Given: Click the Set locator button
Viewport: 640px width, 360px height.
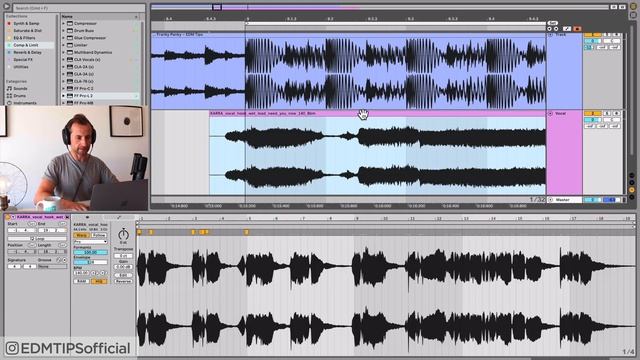Looking at the screenshot, I should click(x=552, y=23).
